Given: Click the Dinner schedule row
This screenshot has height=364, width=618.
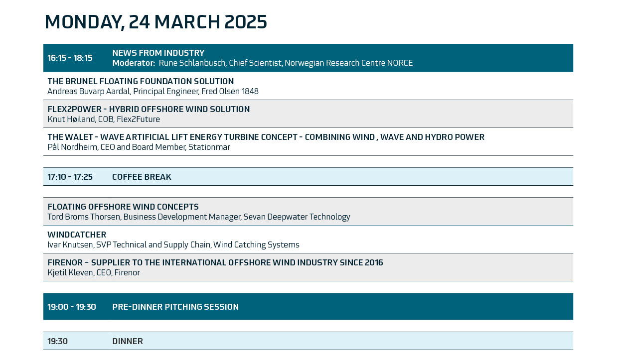Looking at the screenshot, I should coord(128,341).
